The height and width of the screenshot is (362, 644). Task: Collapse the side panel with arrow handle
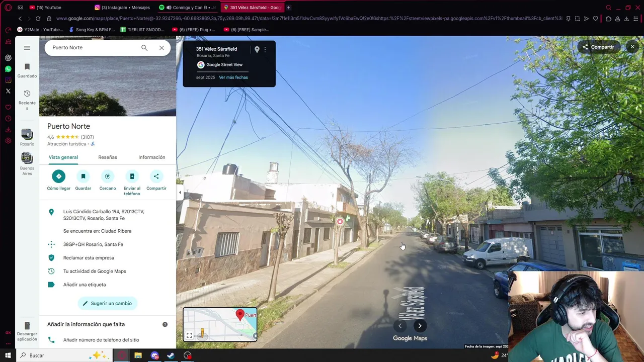tap(180, 193)
